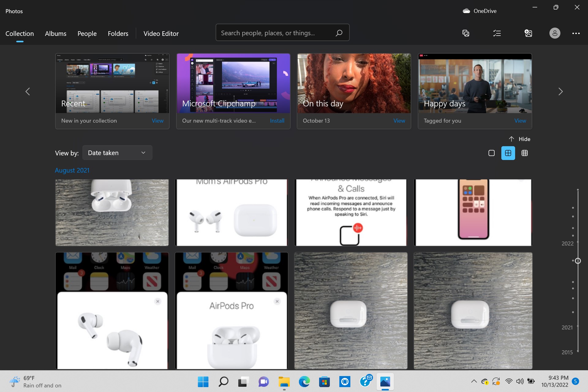
Task: Click the OneDrive cloud icon
Action: click(x=466, y=11)
